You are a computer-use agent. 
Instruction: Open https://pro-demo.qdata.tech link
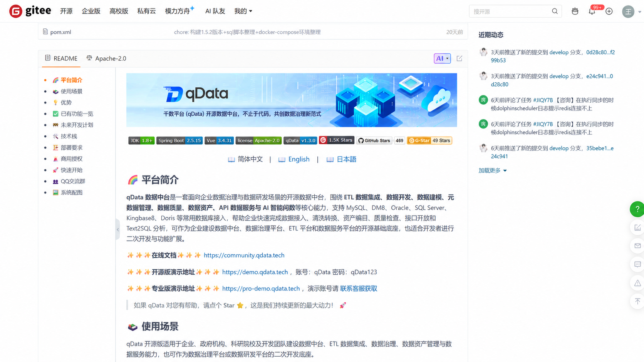click(261, 289)
